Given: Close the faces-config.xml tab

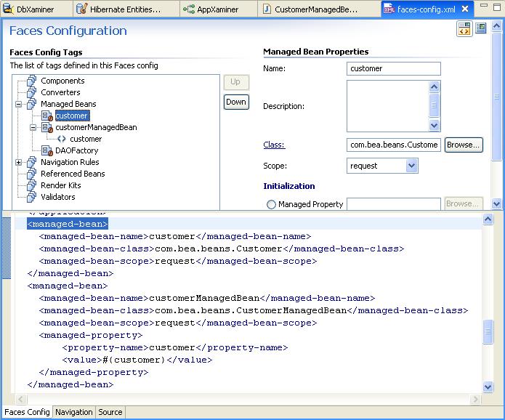Looking at the screenshot, I should (465, 9).
